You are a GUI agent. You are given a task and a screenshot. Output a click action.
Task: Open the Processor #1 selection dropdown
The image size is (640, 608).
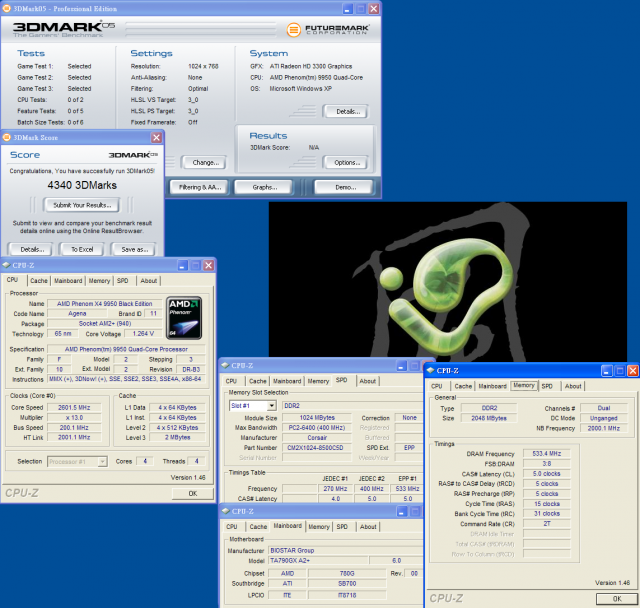pyautogui.click(x=102, y=462)
